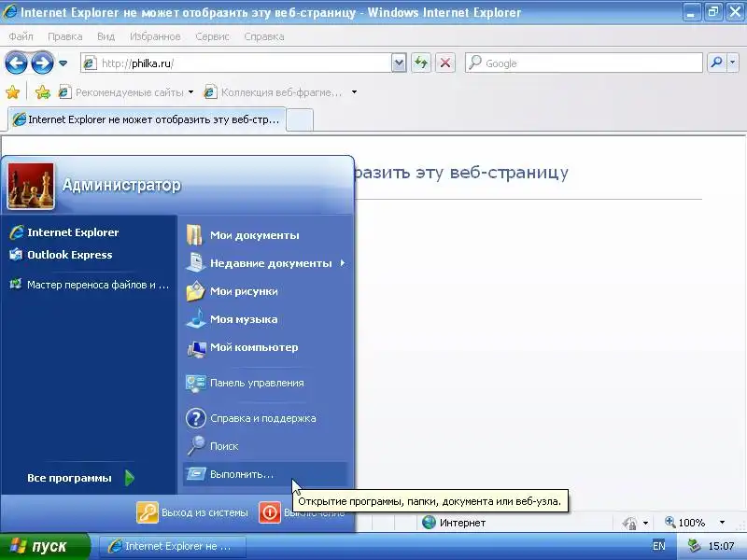
Task: Expand the Коллекция веб-фрагментов dropdown arrow
Action: [354, 92]
